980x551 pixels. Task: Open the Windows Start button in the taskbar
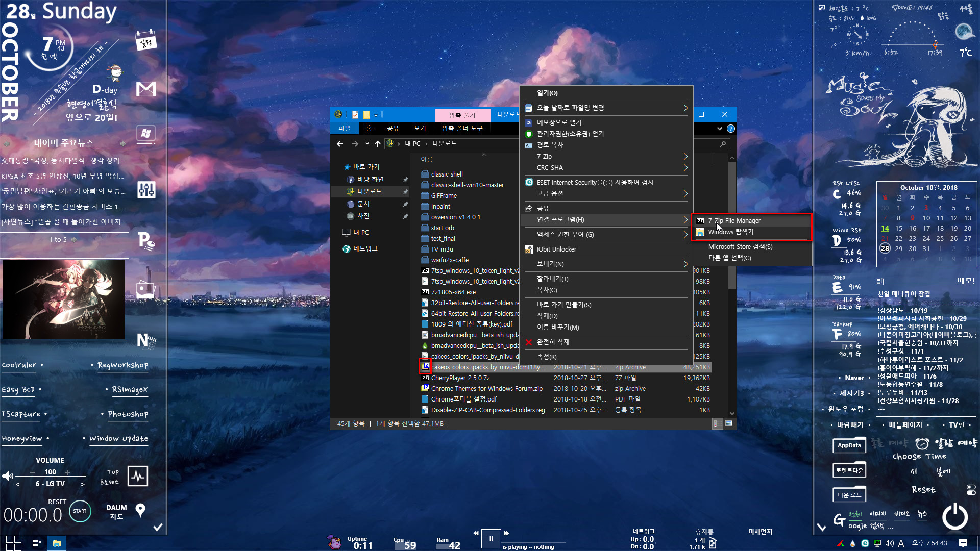coord(13,543)
